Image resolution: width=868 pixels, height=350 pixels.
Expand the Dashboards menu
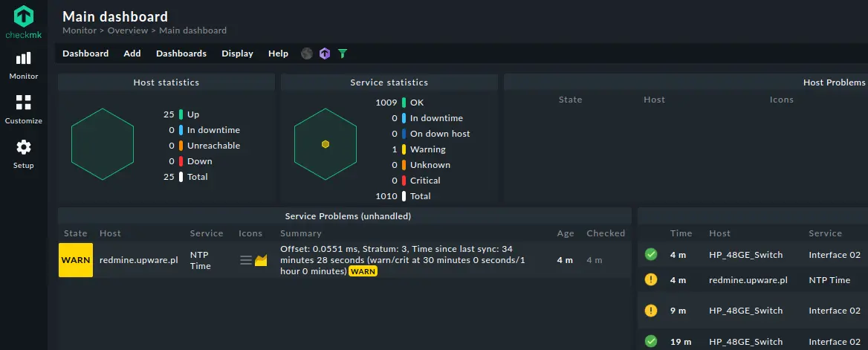181,54
